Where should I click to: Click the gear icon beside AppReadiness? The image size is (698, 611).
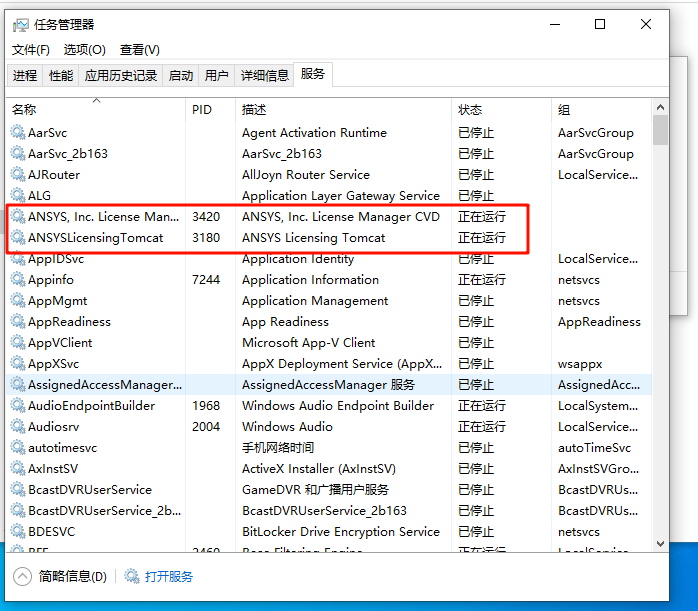pos(18,321)
